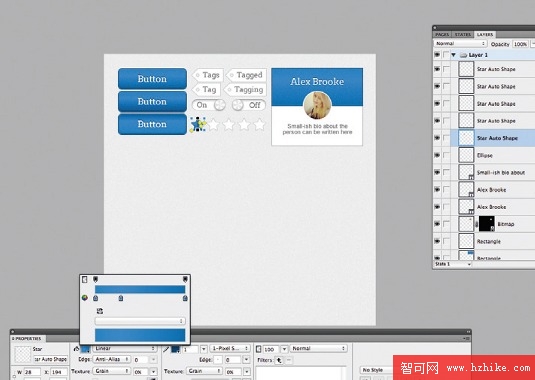Click the gradient preview bar below preset

coord(140,335)
